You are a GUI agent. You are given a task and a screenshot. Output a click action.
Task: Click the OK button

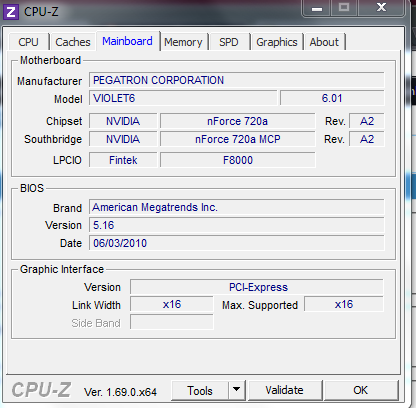pyautogui.click(x=361, y=390)
